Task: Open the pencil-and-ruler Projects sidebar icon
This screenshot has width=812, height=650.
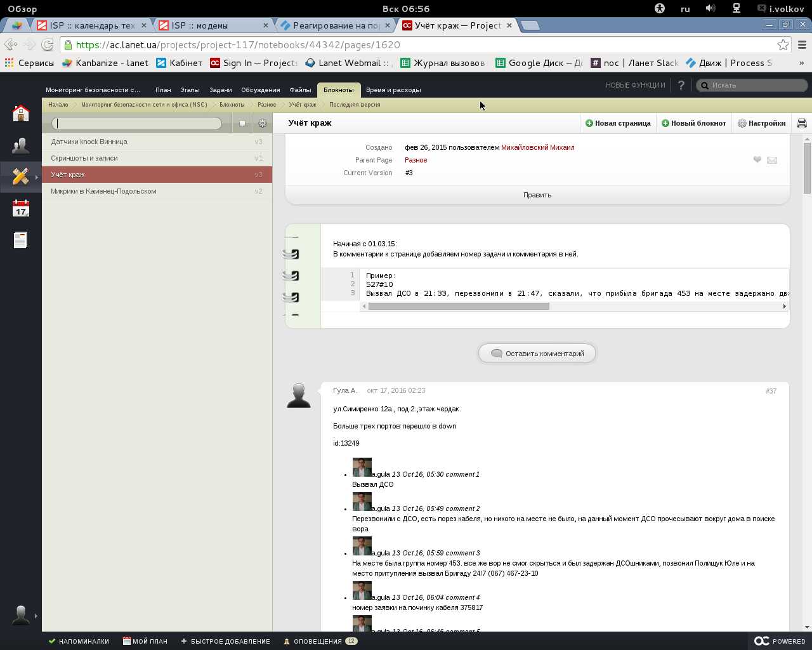Action: tap(21, 176)
